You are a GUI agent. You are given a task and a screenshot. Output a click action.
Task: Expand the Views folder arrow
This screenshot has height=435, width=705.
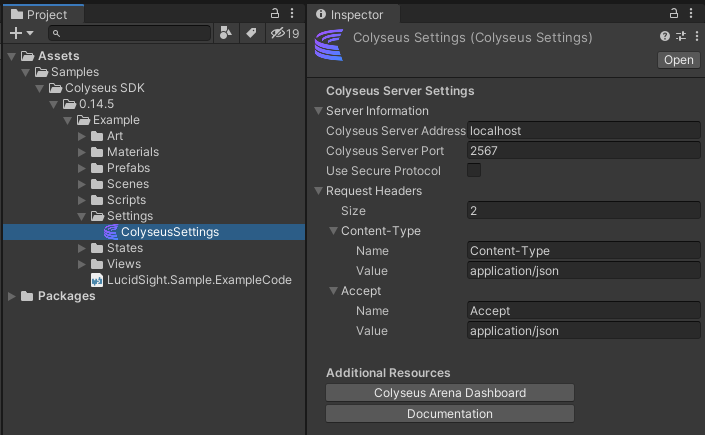click(82, 264)
